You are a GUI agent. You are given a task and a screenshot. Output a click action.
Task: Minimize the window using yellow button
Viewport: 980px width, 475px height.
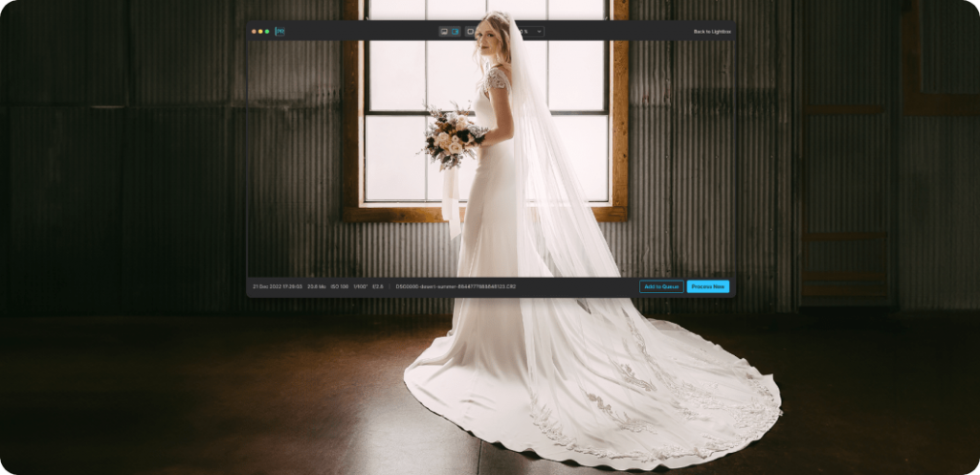click(260, 32)
